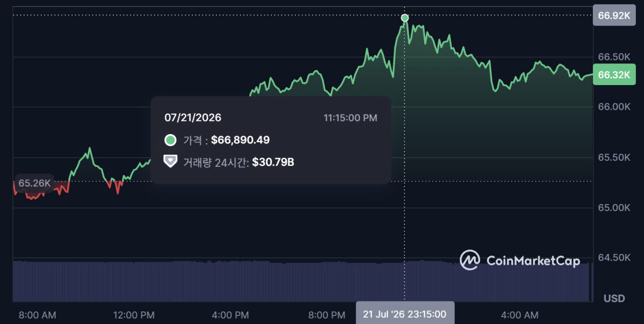The image size is (644, 324).
Task: Click the 66.92K high price label
Action: 614,15
